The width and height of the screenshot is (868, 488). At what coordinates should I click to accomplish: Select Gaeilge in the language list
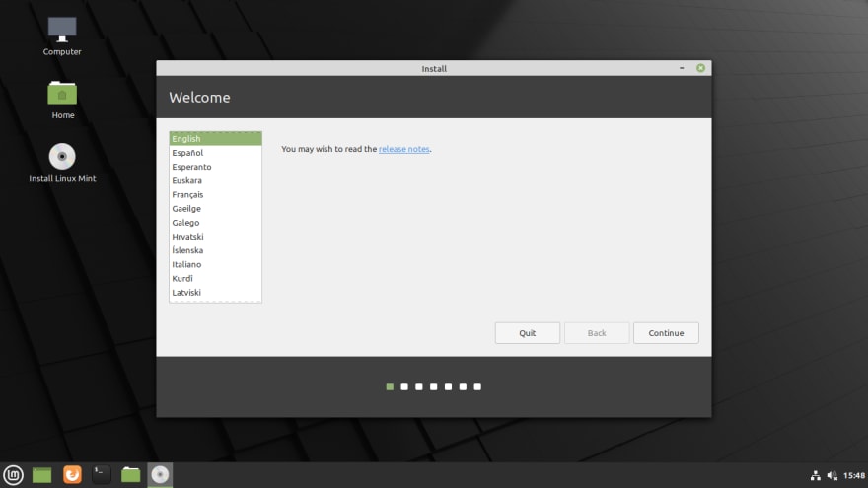tap(215, 209)
